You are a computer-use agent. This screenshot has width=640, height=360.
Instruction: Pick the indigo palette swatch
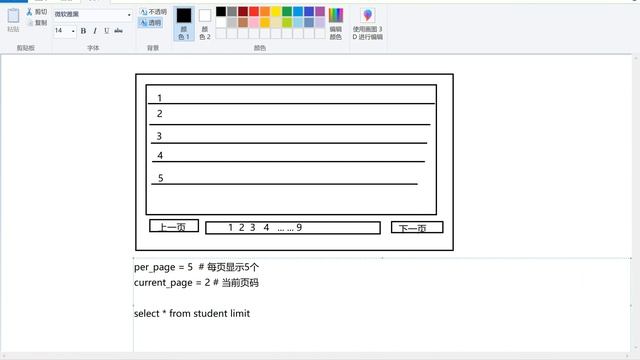coord(309,11)
